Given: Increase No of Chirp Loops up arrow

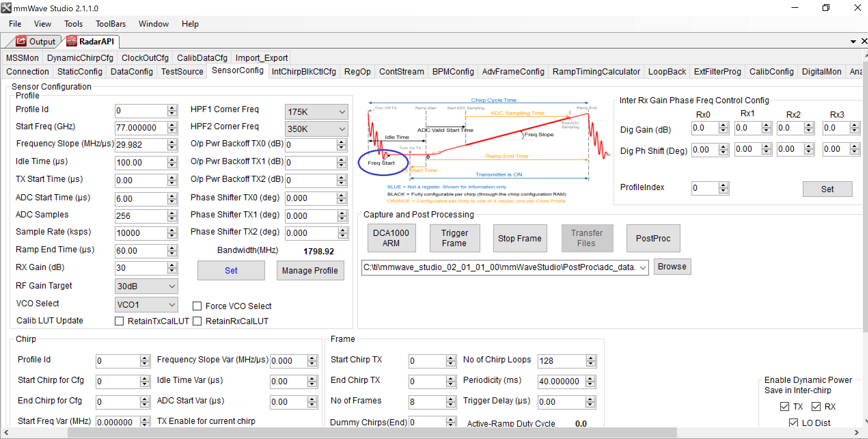Looking at the screenshot, I should (x=591, y=358).
